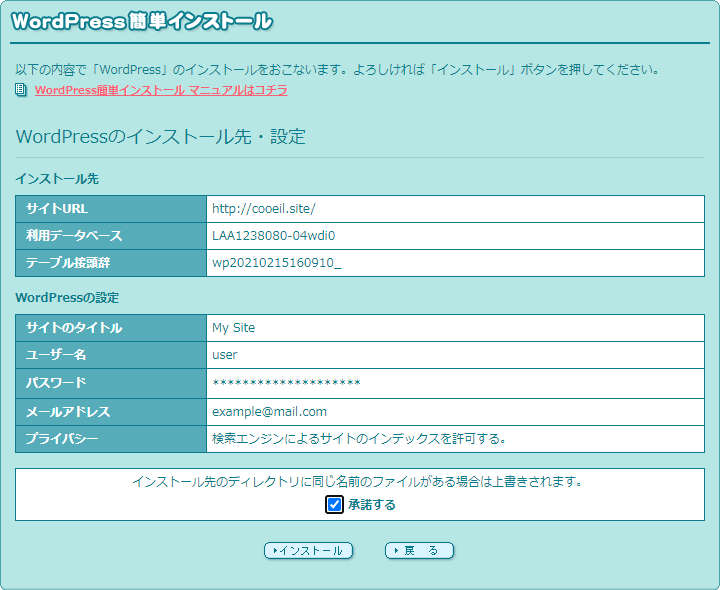The height and width of the screenshot is (590, 720).
Task: Click the 承諾する label text
Action: (372, 505)
